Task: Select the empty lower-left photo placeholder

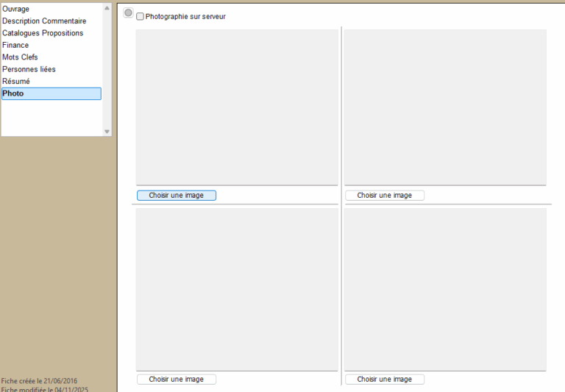Action: (236, 289)
